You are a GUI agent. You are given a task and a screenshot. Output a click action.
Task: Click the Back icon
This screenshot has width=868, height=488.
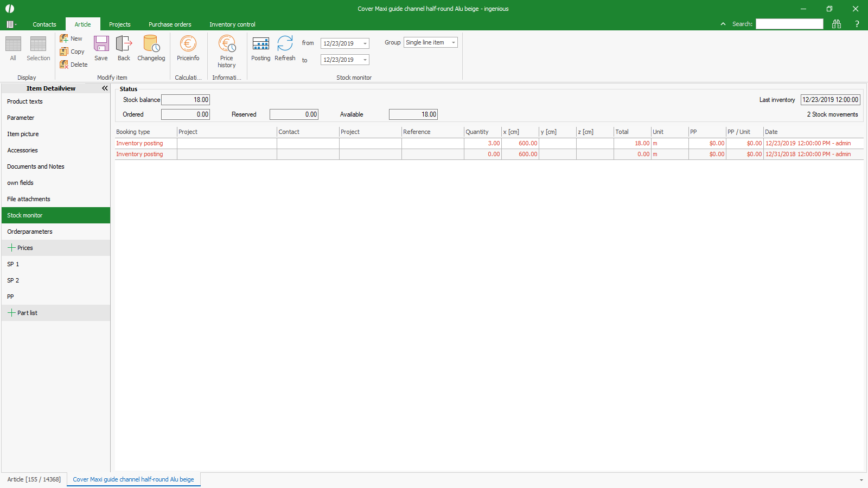coord(124,48)
